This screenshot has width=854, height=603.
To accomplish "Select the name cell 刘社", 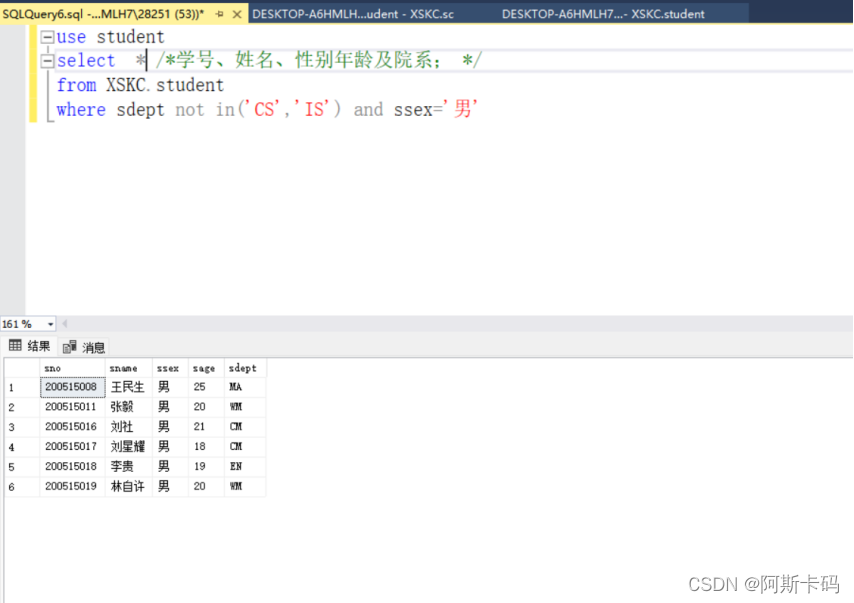I will click(129, 427).
